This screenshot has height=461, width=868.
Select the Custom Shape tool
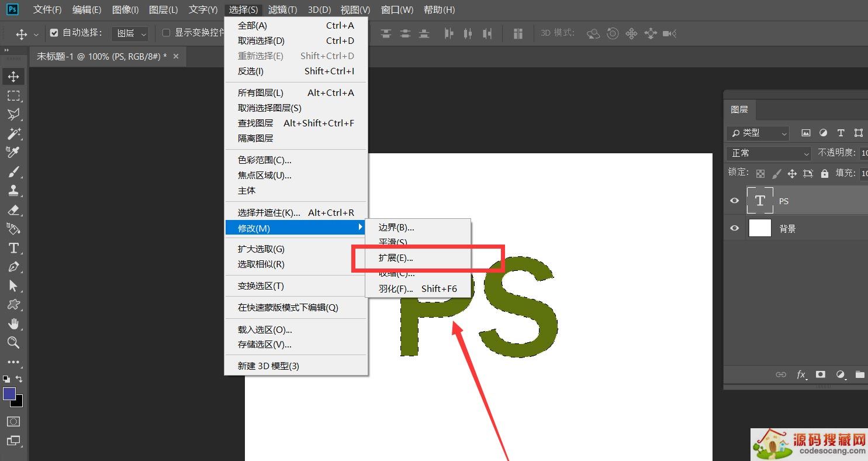(13, 304)
